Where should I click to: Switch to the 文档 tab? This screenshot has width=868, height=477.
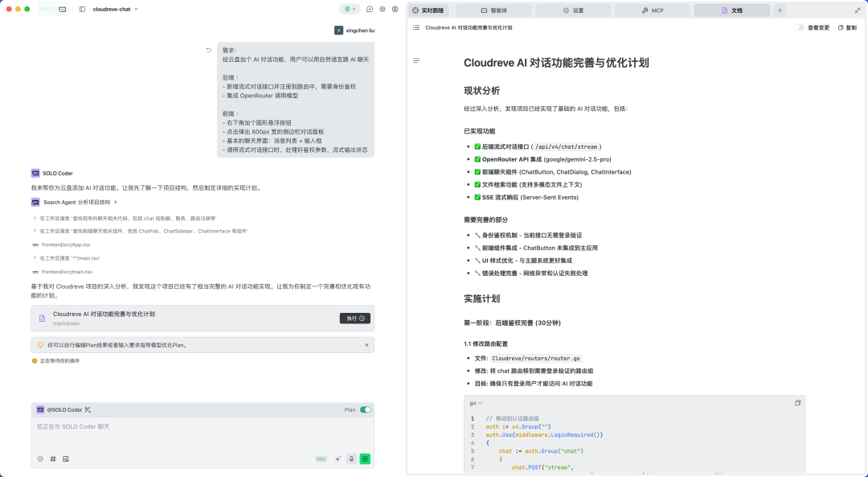tap(731, 10)
